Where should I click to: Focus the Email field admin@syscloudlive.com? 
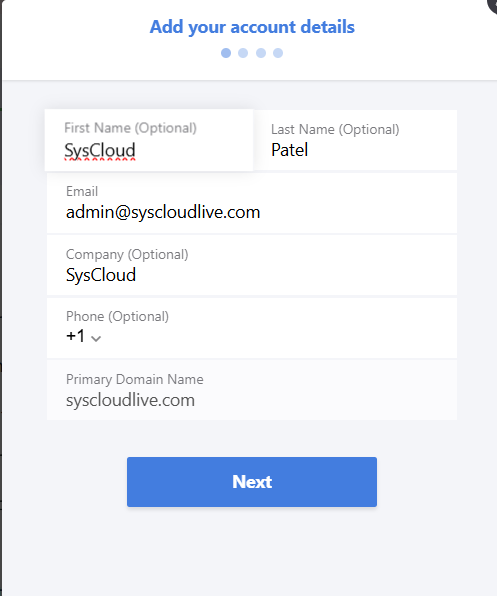point(252,203)
